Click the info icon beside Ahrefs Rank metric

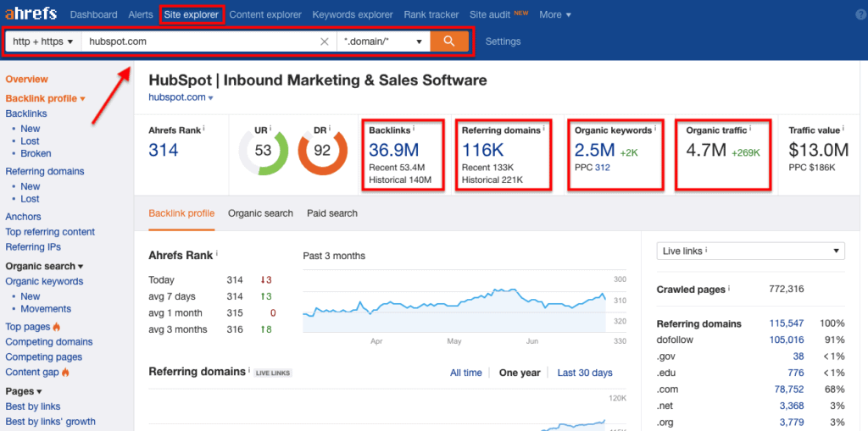tap(203, 129)
